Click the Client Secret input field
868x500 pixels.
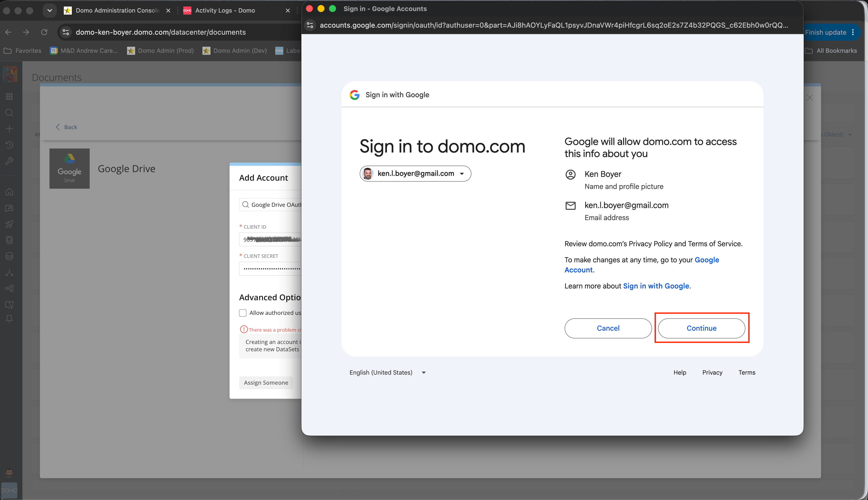pyautogui.click(x=270, y=269)
